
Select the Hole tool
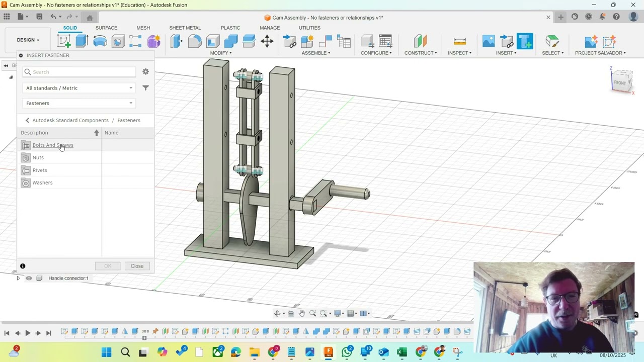(x=118, y=41)
